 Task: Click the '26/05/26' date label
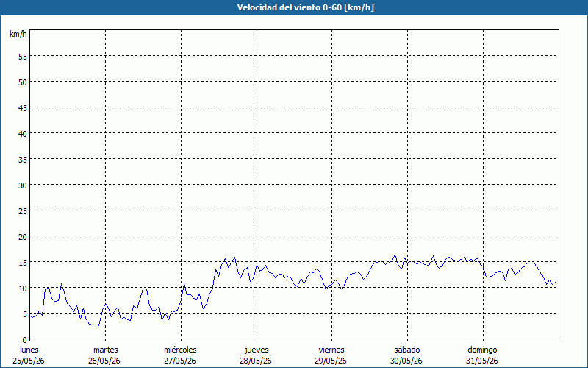tap(104, 361)
